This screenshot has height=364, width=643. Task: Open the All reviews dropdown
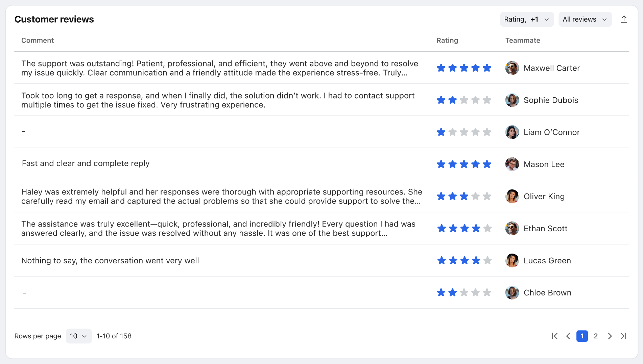(585, 19)
